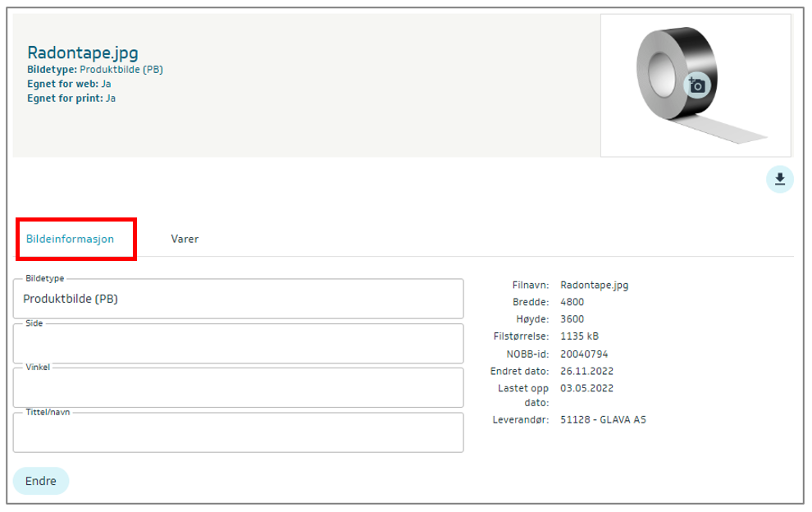Click the Filstørrelse value 1135 kB
812x512 pixels.
click(581, 336)
